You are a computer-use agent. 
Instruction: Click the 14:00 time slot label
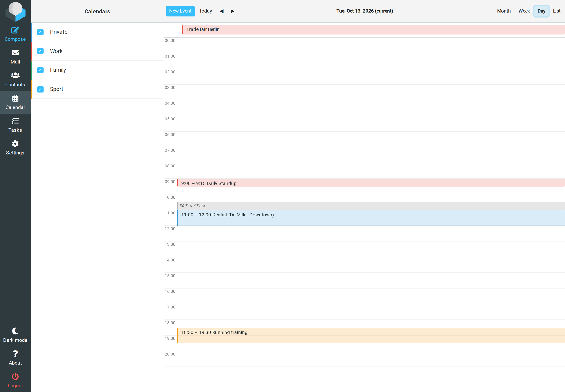(x=170, y=260)
